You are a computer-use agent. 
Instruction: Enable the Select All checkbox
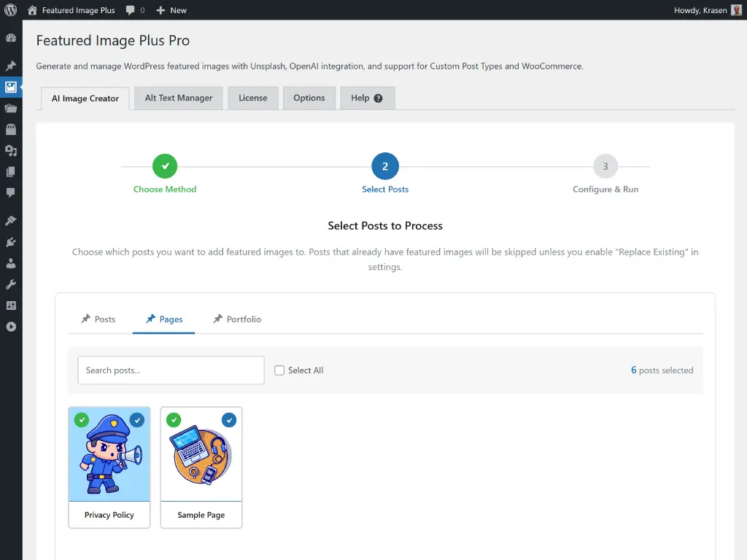click(x=279, y=370)
